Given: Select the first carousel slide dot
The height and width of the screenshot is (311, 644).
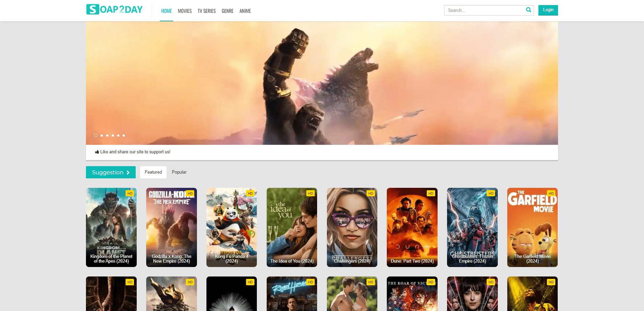Looking at the screenshot, I should click(x=96, y=135).
